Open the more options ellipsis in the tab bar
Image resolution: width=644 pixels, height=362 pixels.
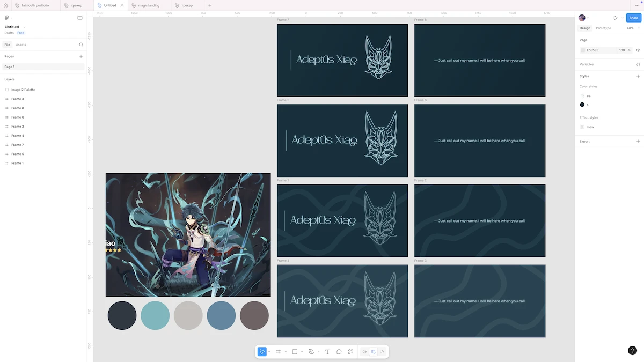coord(637,5)
